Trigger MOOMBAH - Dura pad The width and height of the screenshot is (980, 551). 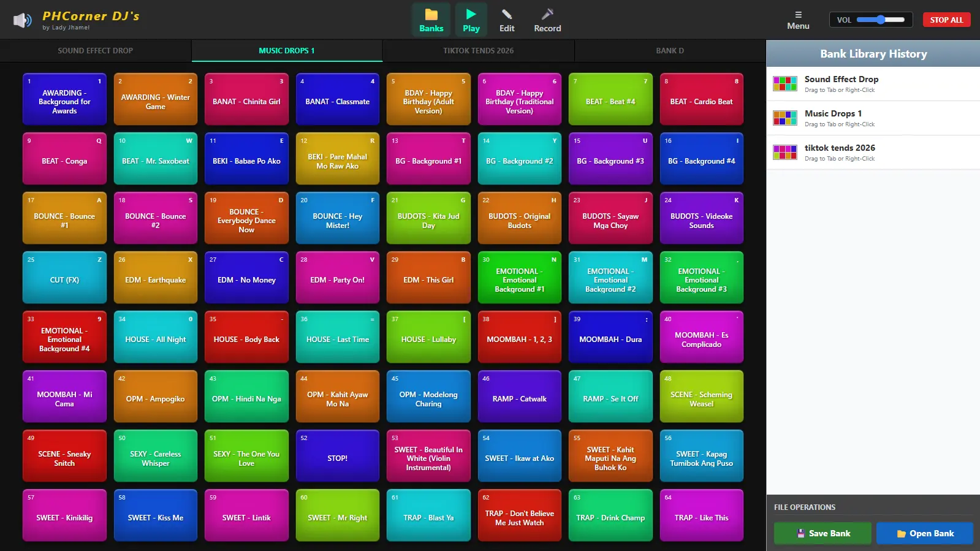coord(610,336)
